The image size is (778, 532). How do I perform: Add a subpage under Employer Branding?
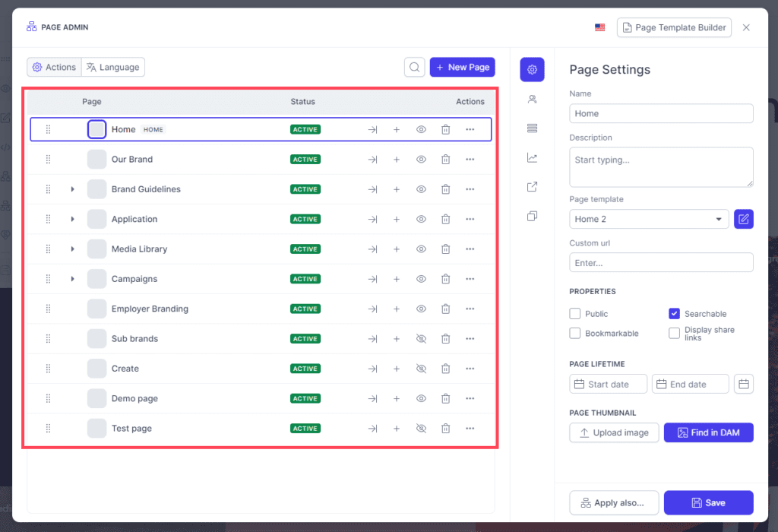tap(397, 309)
